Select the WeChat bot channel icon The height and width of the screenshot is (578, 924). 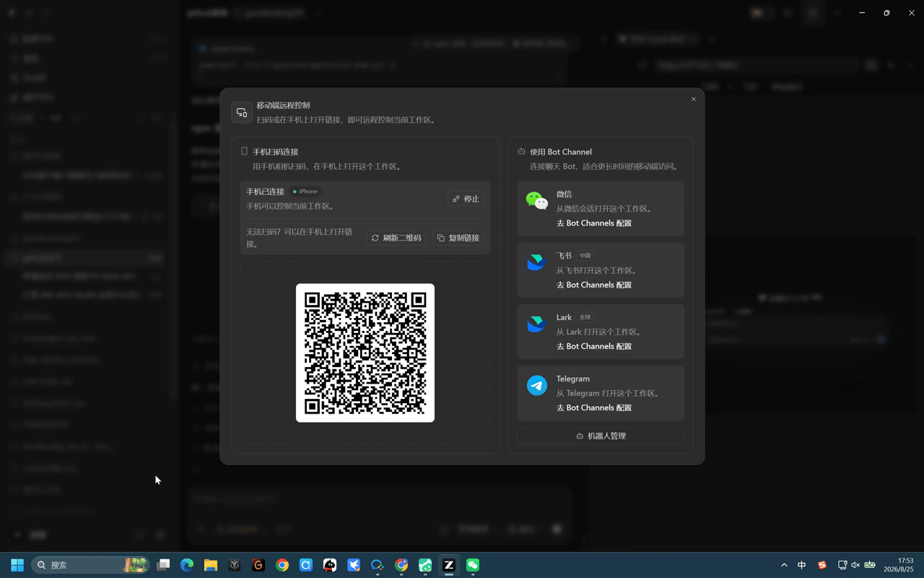[x=537, y=201]
